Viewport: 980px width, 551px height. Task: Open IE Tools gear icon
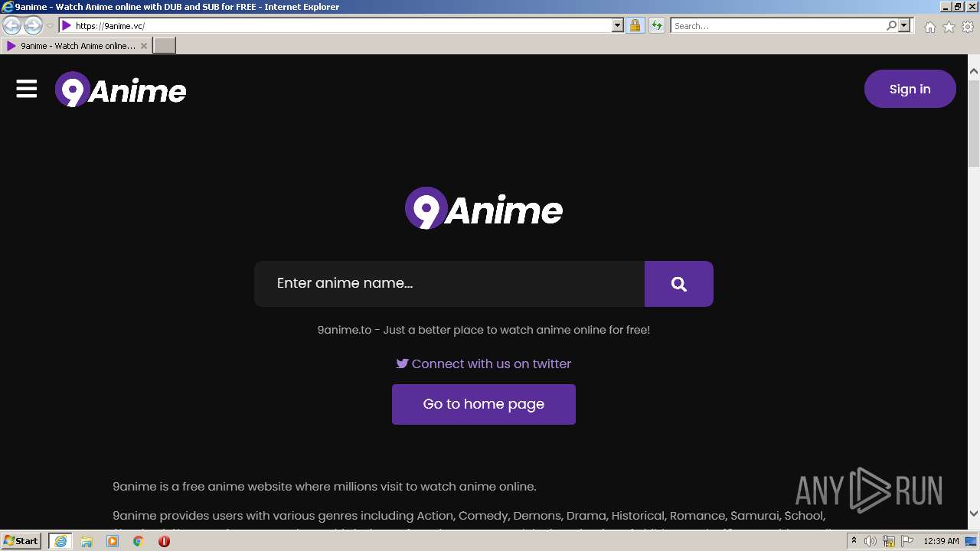click(x=968, y=27)
